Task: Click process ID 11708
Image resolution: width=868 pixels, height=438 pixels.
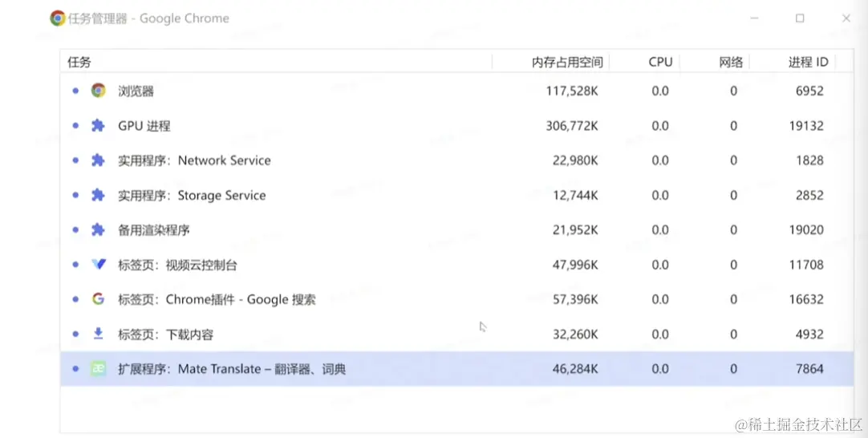Action: (x=806, y=265)
